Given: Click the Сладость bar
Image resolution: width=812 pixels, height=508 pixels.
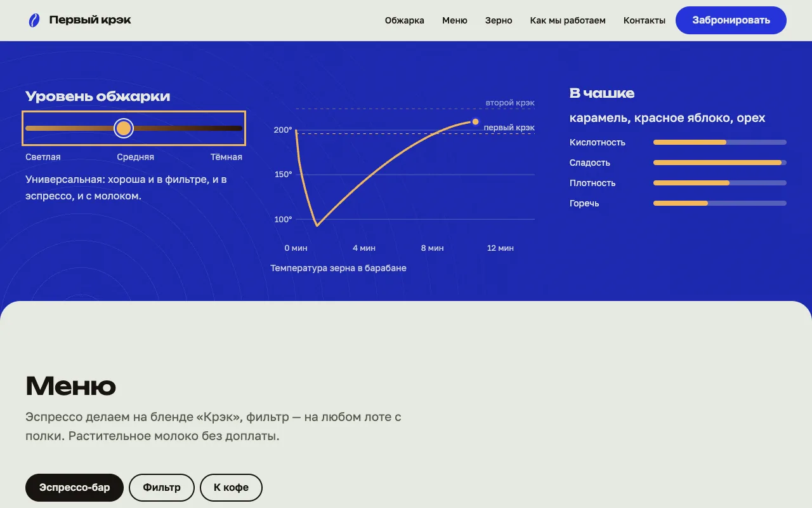Looking at the screenshot, I should pyautogui.click(x=720, y=163).
